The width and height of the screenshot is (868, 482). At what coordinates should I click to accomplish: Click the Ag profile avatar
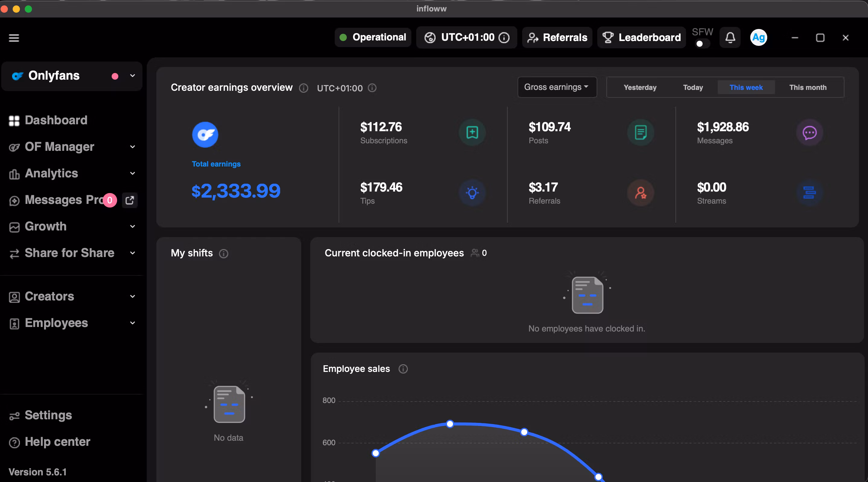(x=758, y=37)
